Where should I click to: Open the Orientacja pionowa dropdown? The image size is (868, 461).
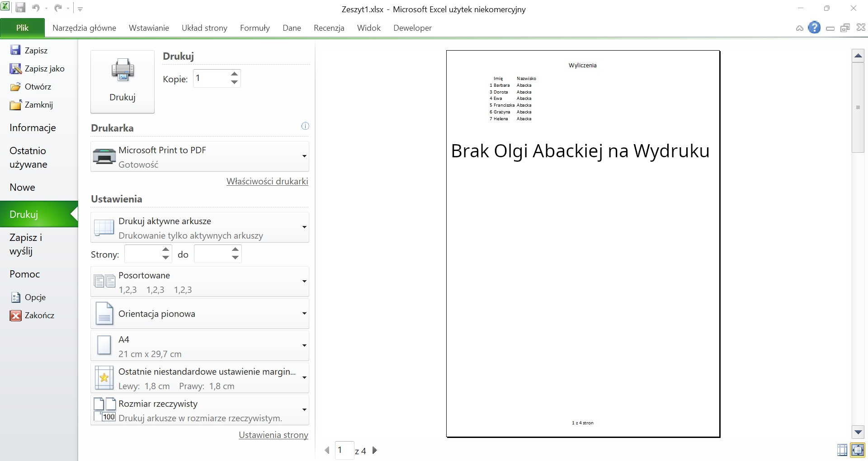point(200,314)
